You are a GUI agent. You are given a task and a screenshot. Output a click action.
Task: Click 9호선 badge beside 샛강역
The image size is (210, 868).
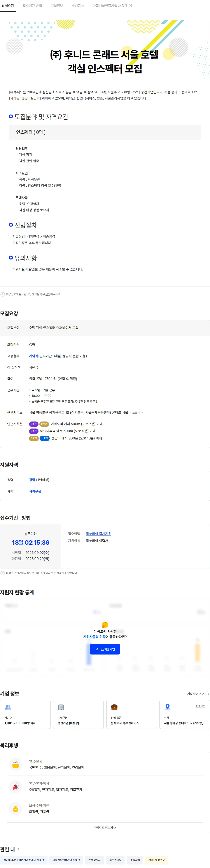click(x=34, y=438)
